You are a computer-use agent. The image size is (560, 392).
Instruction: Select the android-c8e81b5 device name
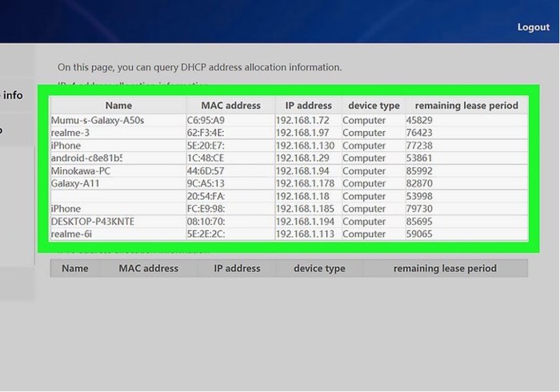point(86,158)
